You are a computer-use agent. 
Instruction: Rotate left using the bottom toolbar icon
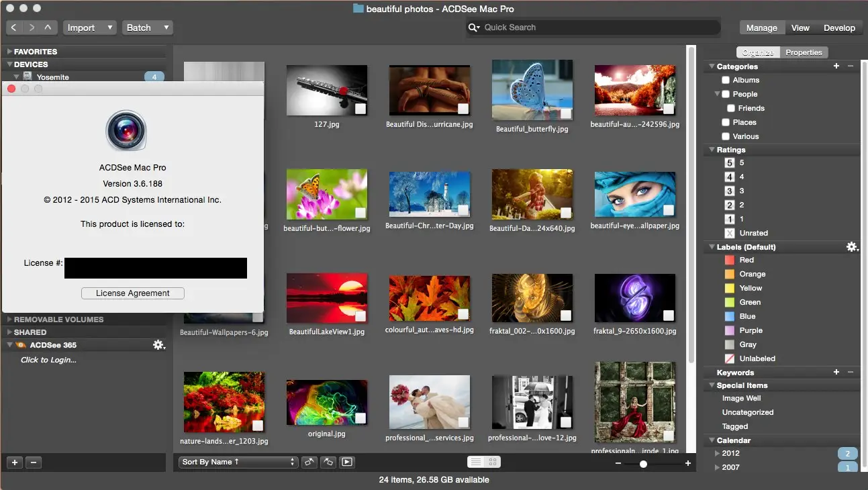(x=309, y=462)
